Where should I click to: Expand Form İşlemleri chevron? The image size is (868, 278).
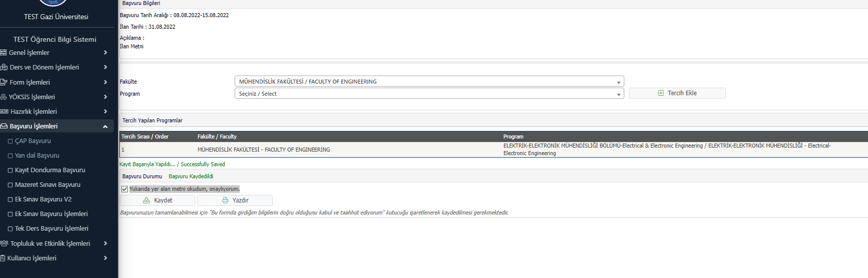pyautogui.click(x=105, y=82)
